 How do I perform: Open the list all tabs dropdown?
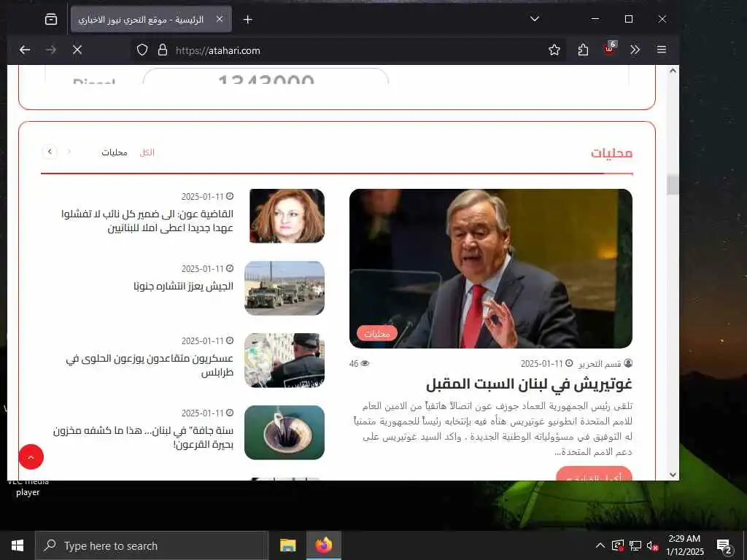point(535,19)
